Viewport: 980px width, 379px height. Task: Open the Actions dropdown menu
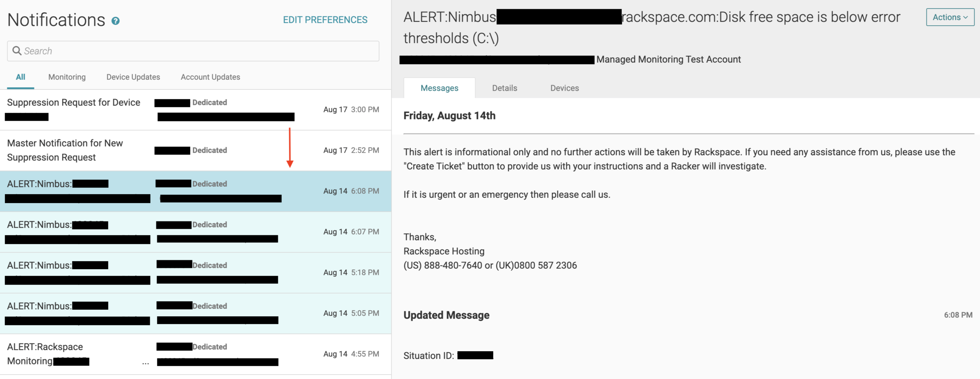coord(950,17)
